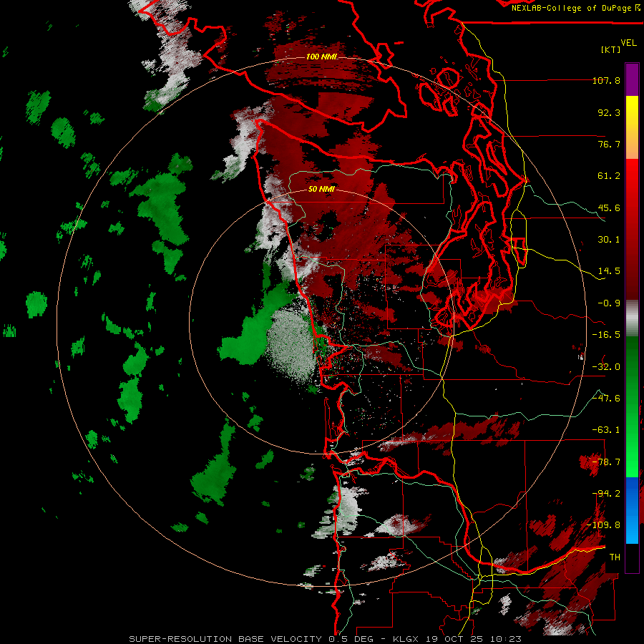The width and height of the screenshot is (644, 644).
Task: Click the 61.2 legend value
Action: click(609, 176)
